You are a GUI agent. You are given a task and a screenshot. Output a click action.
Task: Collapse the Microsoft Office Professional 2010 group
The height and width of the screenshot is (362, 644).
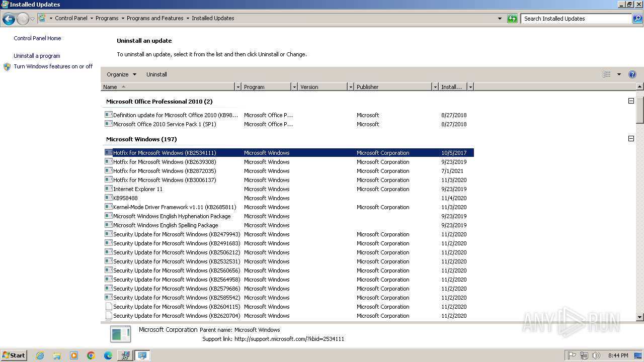point(631,101)
